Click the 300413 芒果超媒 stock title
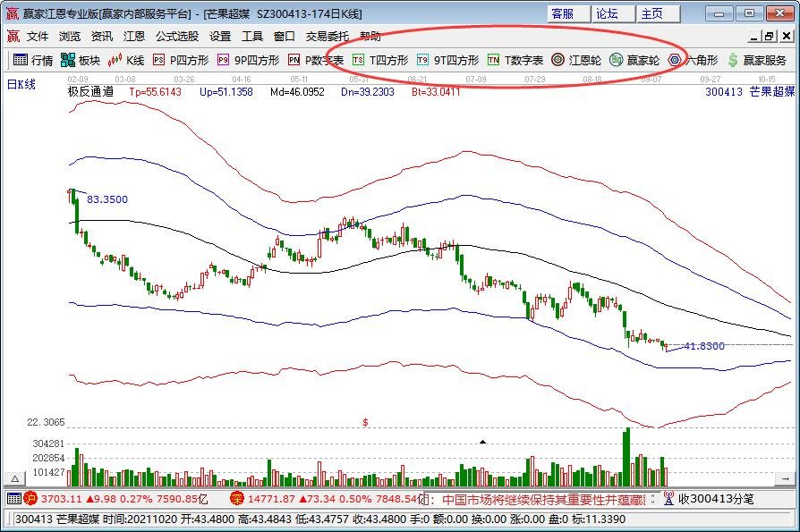This screenshot has width=800, height=532. click(750, 92)
